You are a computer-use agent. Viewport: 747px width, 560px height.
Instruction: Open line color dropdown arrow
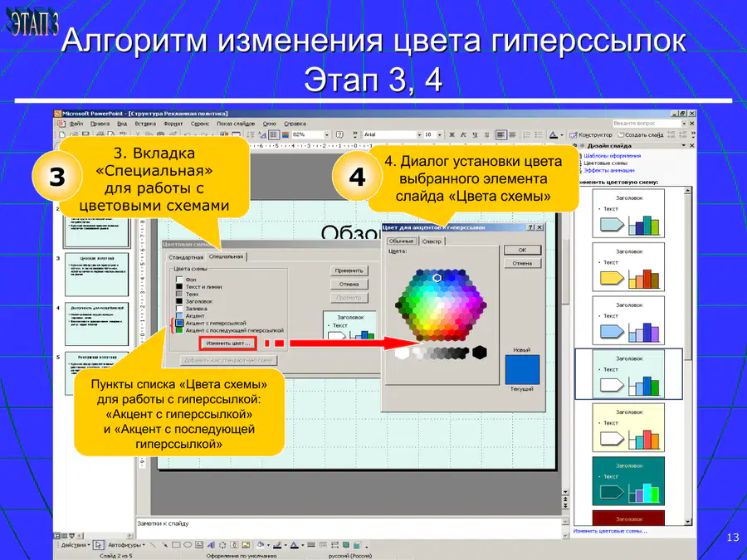(285, 545)
